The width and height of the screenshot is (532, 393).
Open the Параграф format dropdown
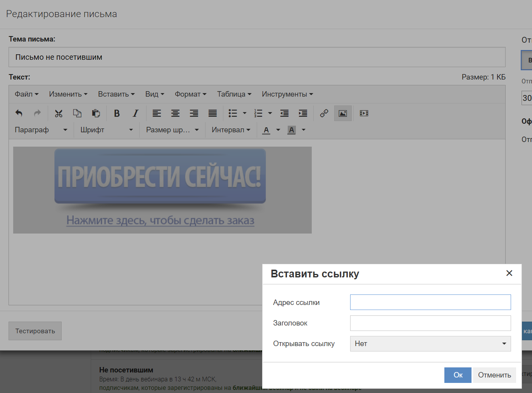(x=41, y=130)
